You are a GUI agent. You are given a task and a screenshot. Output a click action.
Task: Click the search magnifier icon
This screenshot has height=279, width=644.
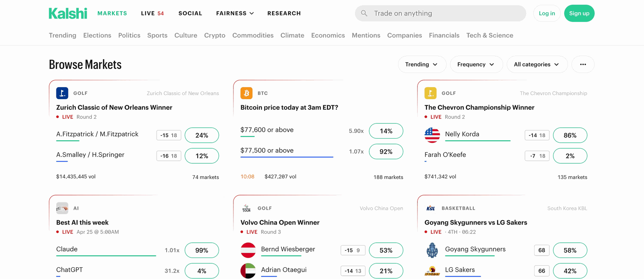(364, 13)
